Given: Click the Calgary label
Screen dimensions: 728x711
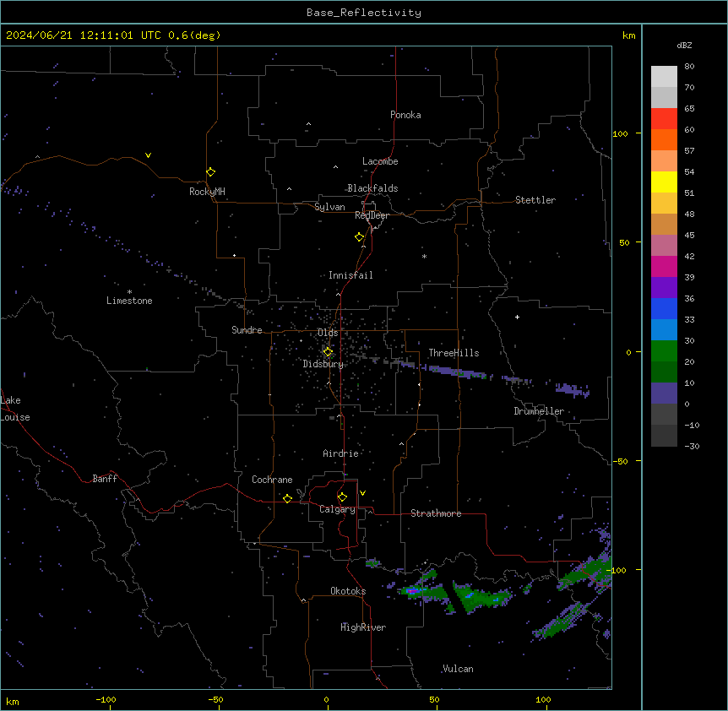Looking at the screenshot, I should (337, 509).
